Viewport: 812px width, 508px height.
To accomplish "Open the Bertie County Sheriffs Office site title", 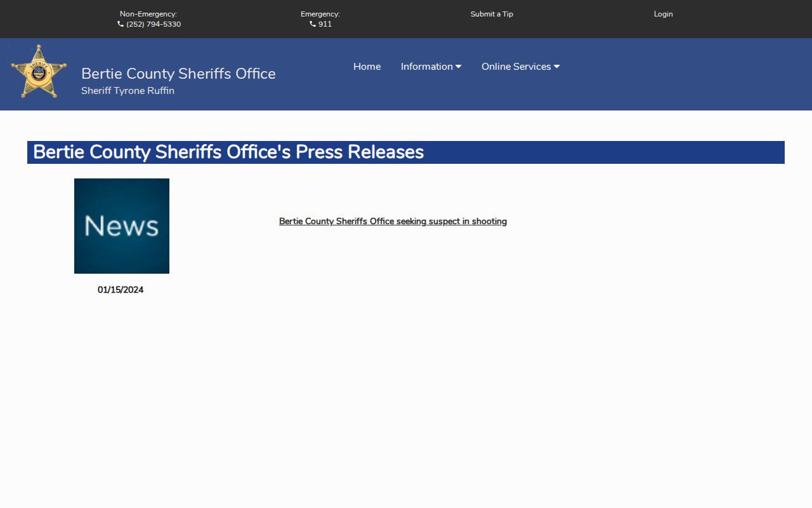I will click(x=178, y=74).
